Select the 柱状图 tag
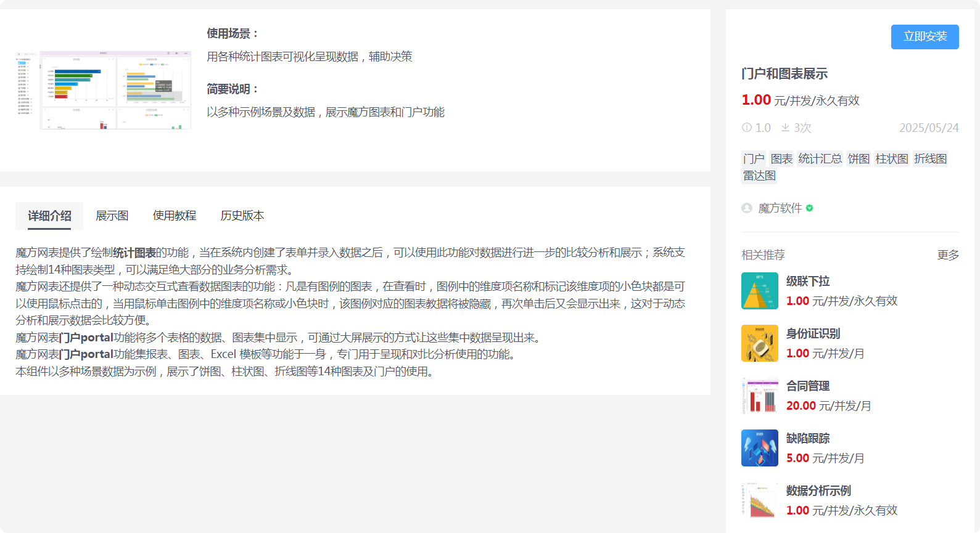Viewport: 980px width, 533px height. pyautogui.click(x=892, y=159)
